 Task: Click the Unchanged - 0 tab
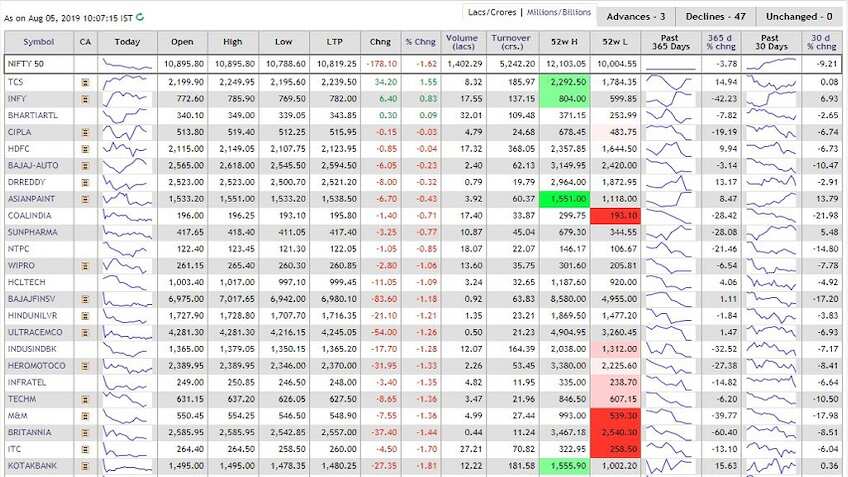pos(799,17)
